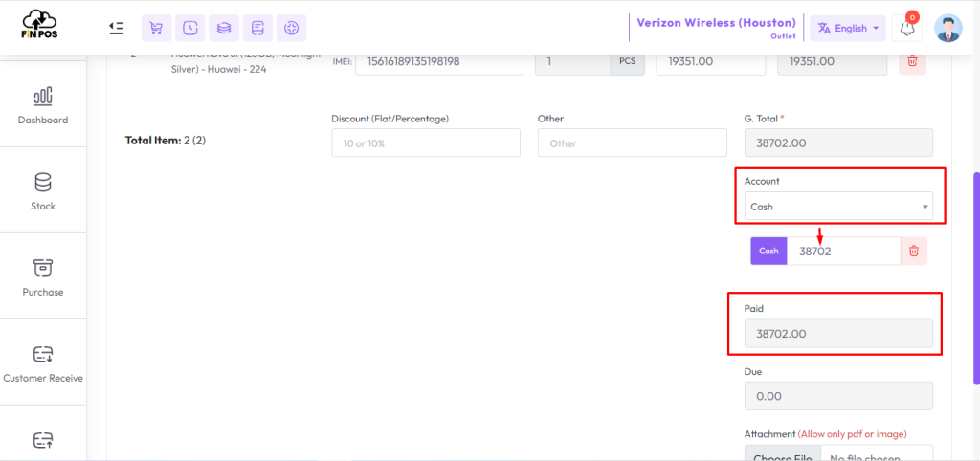980x461 pixels.
Task: Open the Purchase sidebar menu
Action: 43,276
